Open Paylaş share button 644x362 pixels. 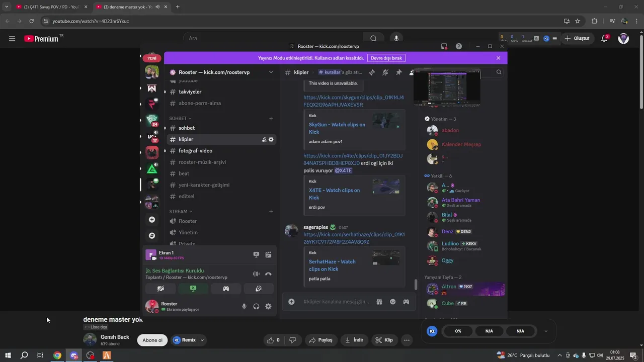point(320,340)
